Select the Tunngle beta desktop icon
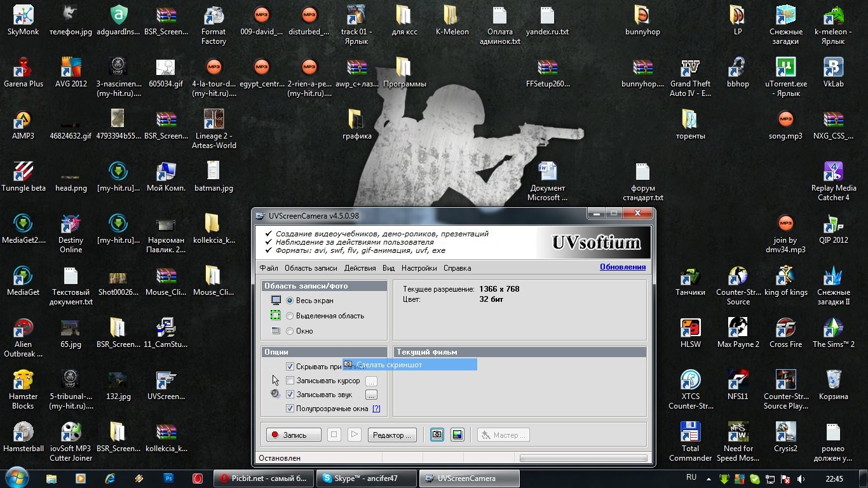 tap(24, 177)
